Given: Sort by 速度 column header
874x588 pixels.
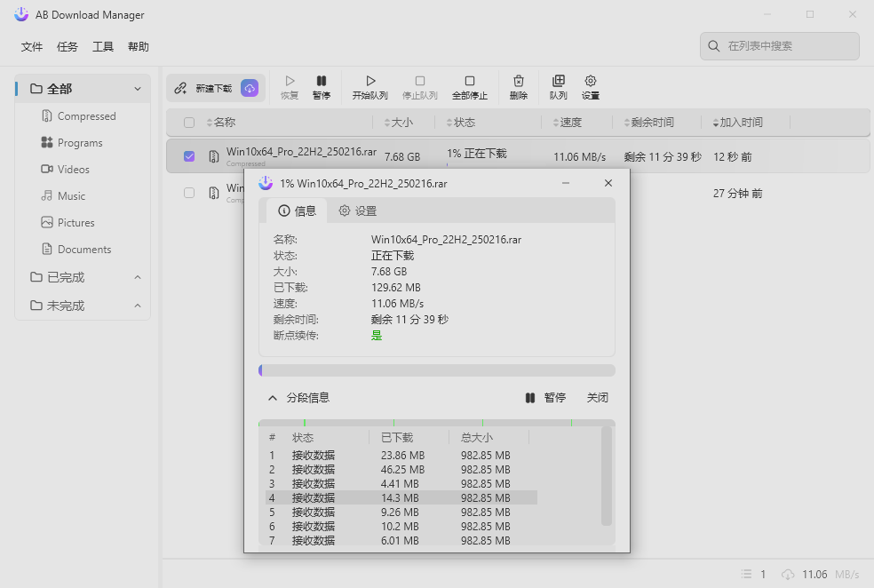Looking at the screenshot, I should [568, 123].
